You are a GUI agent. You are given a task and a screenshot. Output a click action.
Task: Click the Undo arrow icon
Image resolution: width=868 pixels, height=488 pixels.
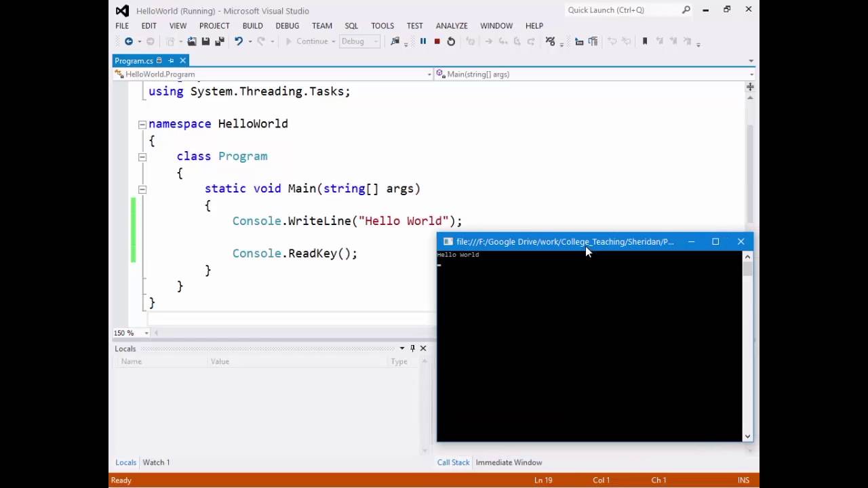(x=239, y=41)
